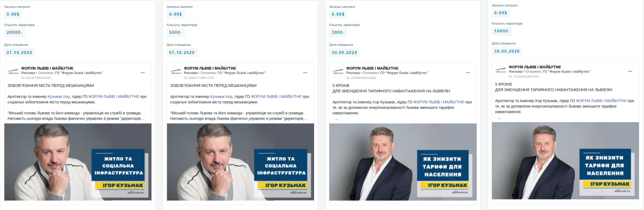The height and width of the screenshot is (210, 644).
Task: Click page avatar in the 5000-views ad
Action: click(x=176, y=72)
